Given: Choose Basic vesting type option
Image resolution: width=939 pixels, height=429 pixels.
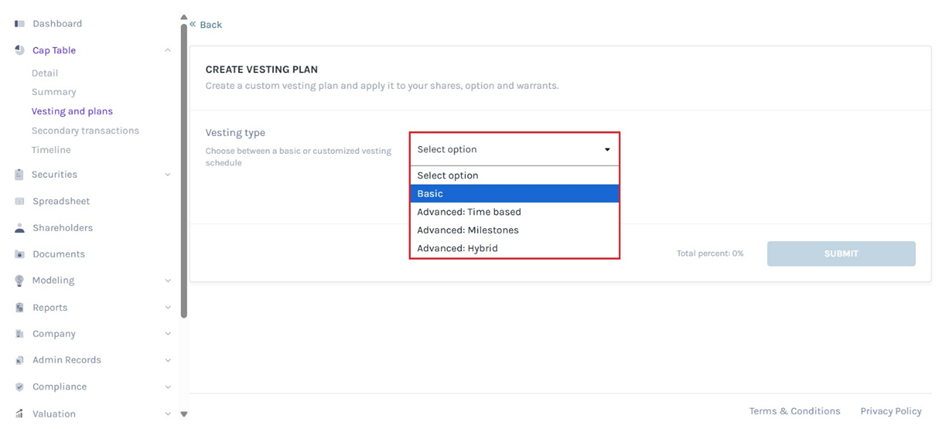Looking at the screenshot, I should (x=514, y=194).
